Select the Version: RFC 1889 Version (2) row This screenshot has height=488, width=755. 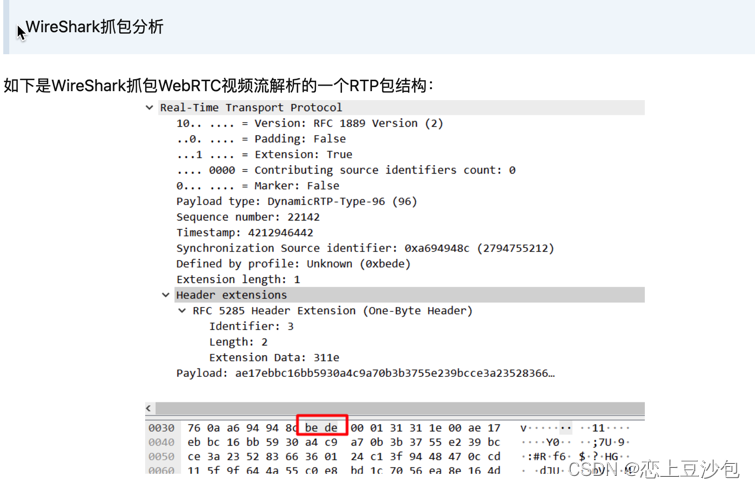tap(310, 123)
